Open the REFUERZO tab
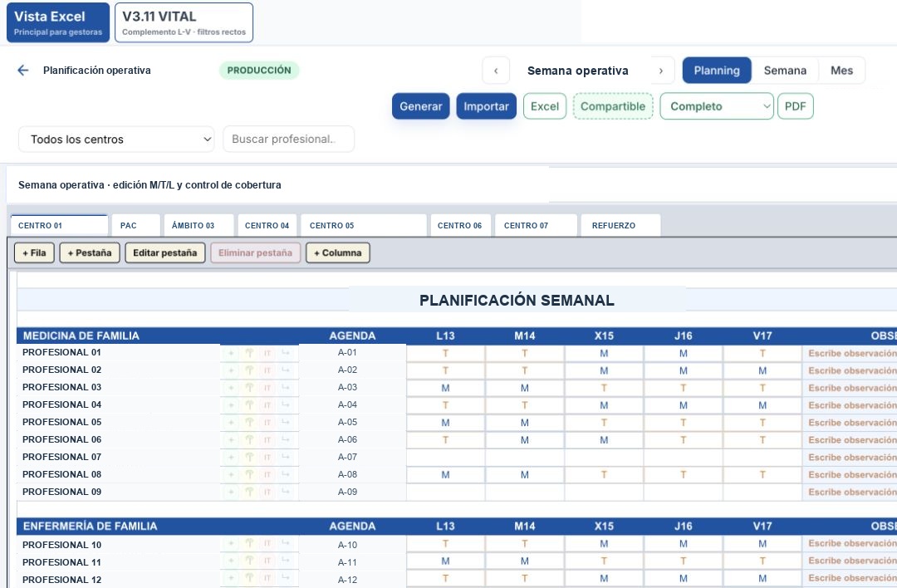897x588 pixels. tap(620, 225)
